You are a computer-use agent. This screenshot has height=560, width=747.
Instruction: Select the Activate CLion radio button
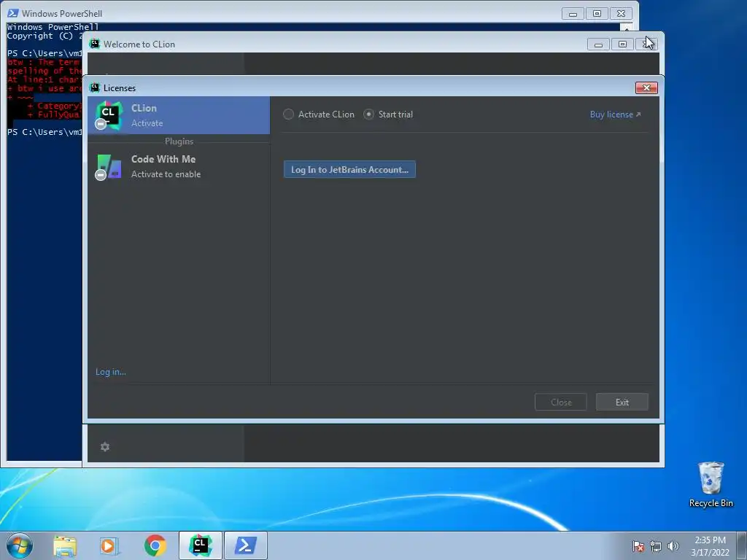click(x=288, y=114)
